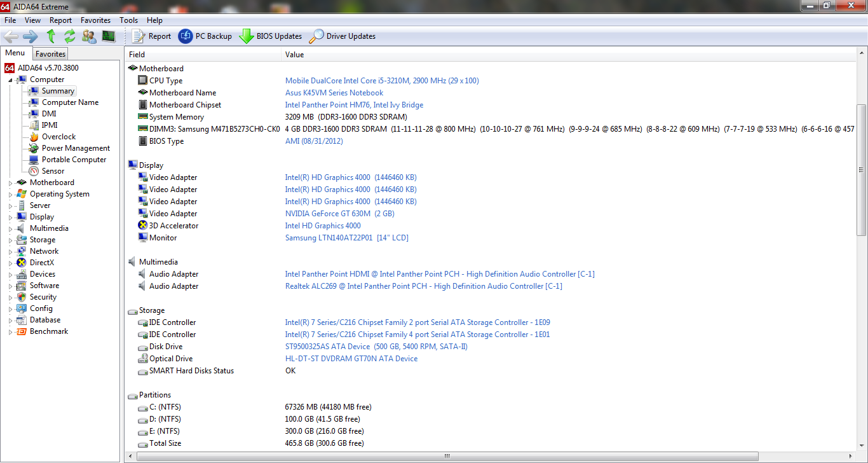
Task: Click the Value column header
Action: [569, 55]
